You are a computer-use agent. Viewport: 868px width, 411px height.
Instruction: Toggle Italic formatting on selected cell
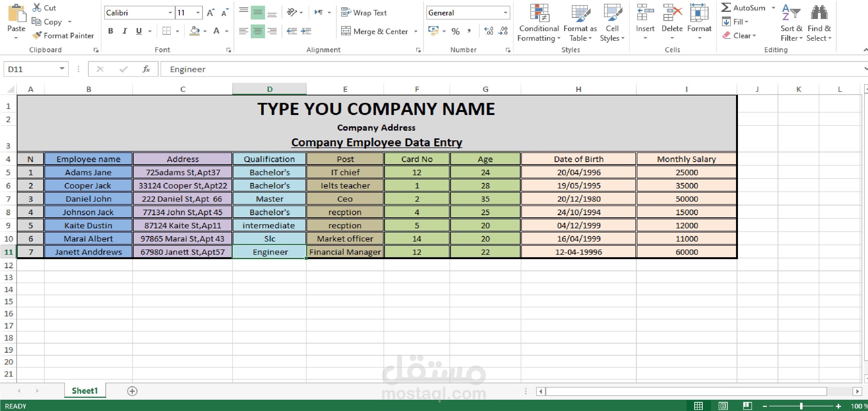tap(124, 31)
